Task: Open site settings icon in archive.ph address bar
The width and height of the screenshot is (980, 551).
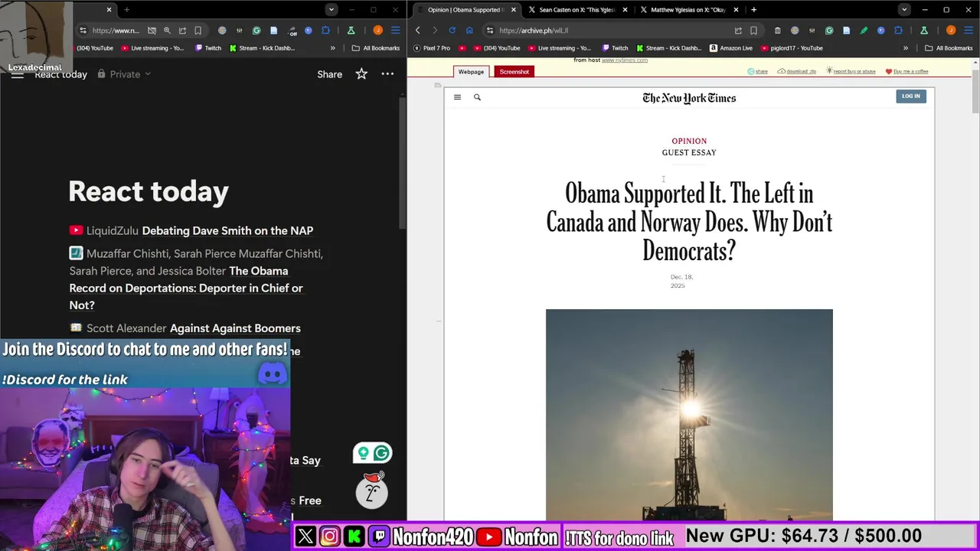Action: [x=490, y=31]
